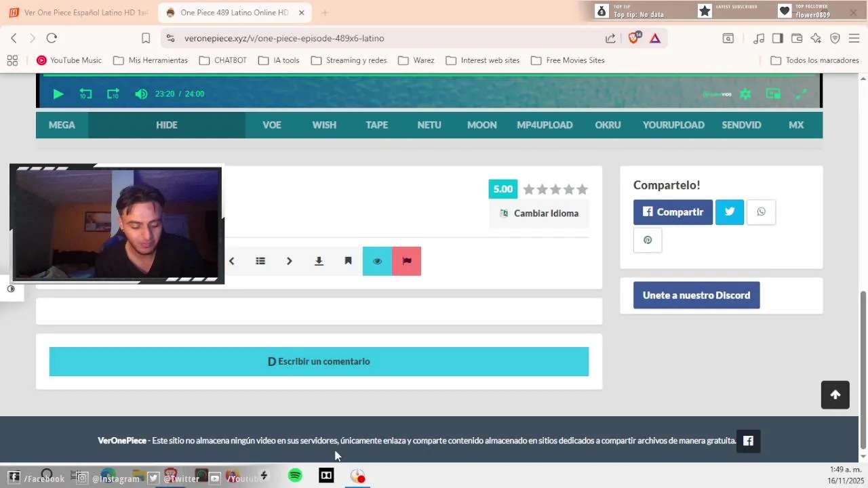The width and height of the screenshot is (868, 488).
Task: Select the MX server
Action: (796, 125)
